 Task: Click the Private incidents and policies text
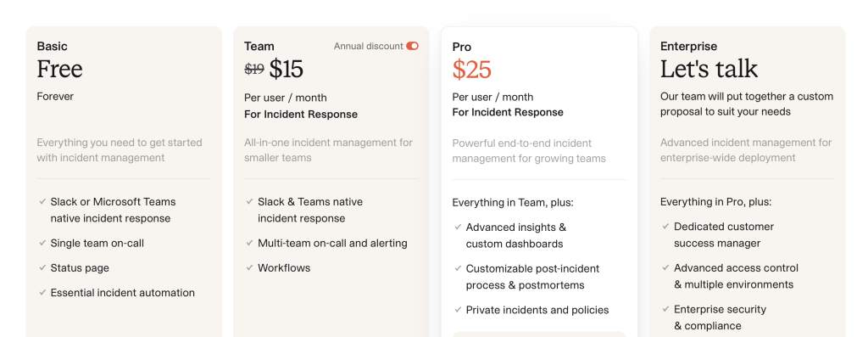pos(537,310)
